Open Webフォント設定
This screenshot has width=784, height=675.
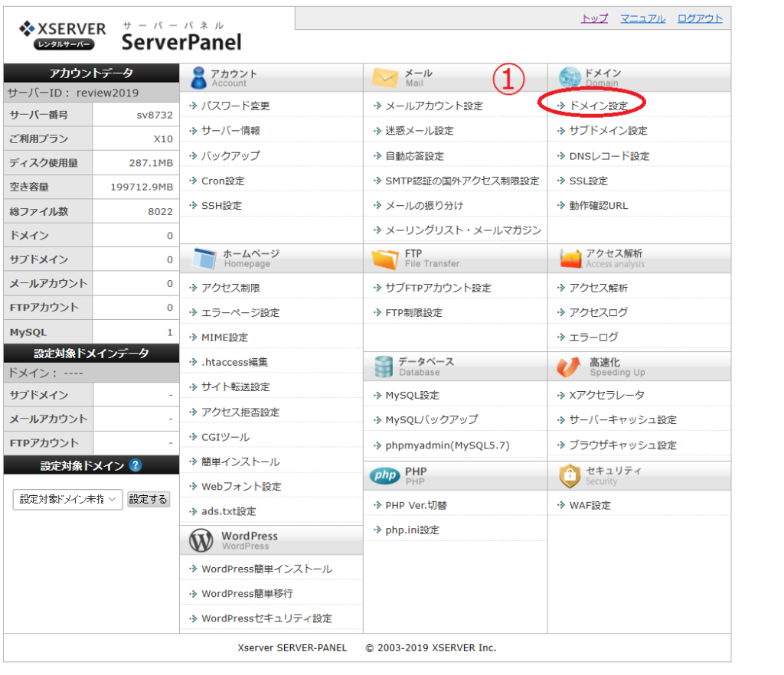241,487
